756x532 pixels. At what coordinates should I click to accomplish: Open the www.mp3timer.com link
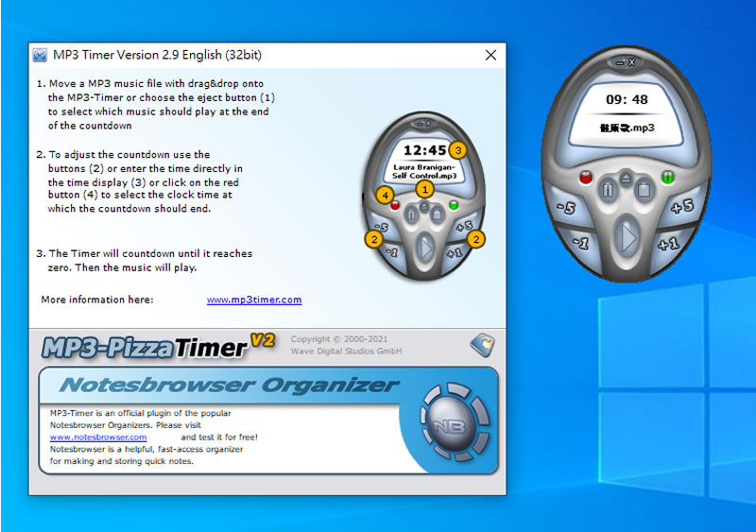254,300
